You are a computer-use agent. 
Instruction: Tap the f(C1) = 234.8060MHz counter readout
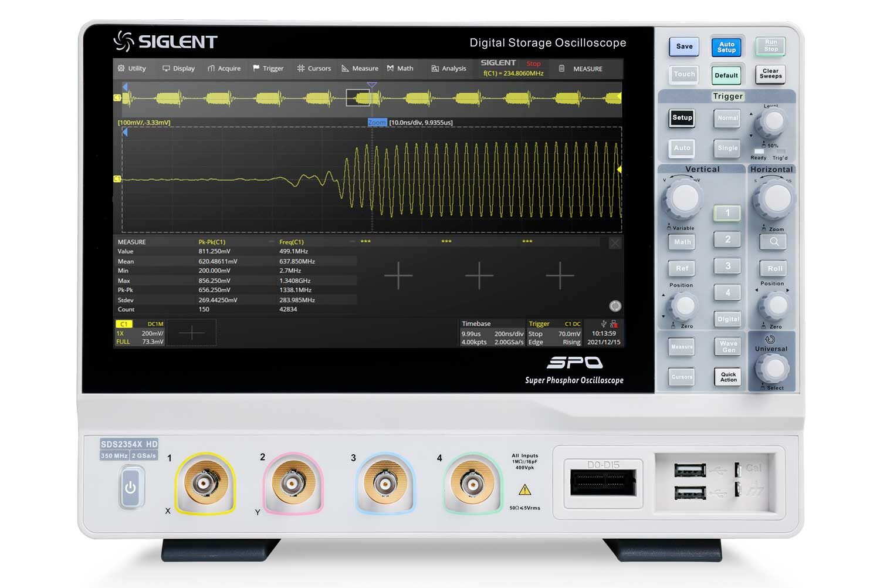[x=513, y=73]
